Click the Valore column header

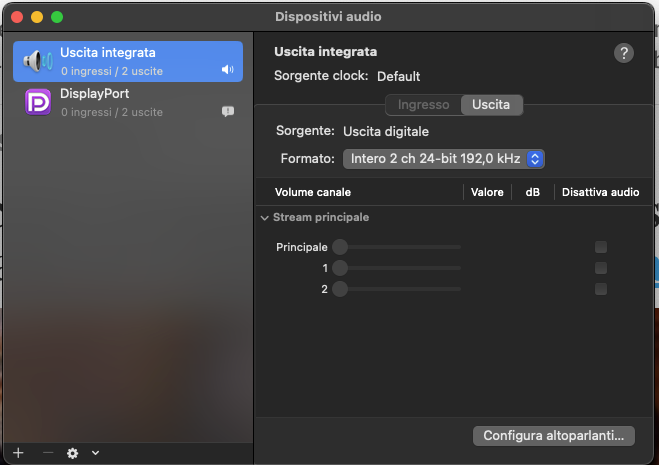coord(487,192)
